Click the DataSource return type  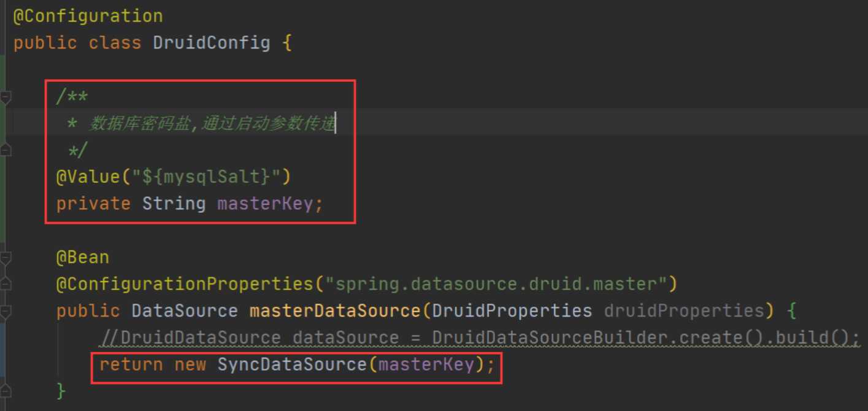click(184, 311)
